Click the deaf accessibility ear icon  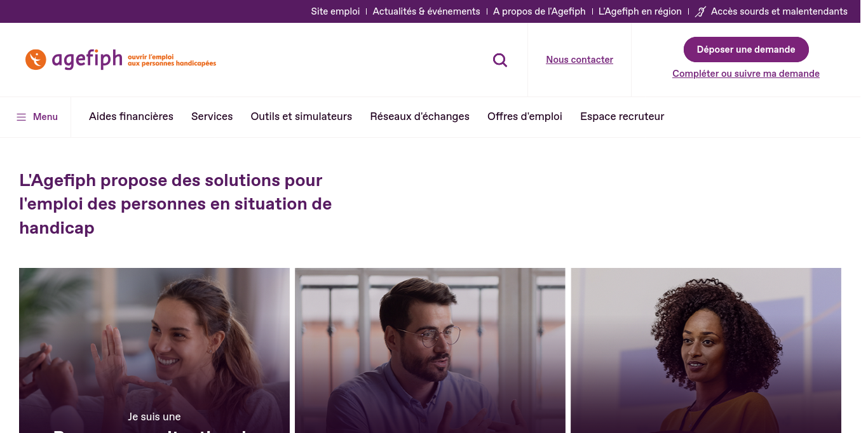701,11
